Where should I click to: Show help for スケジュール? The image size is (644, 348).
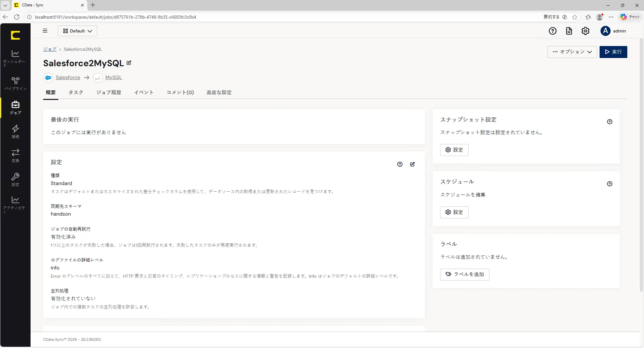610,184
